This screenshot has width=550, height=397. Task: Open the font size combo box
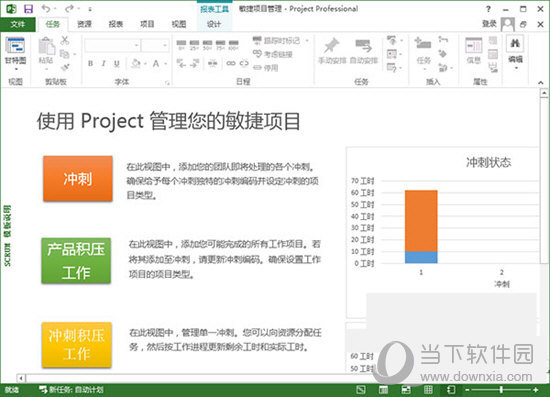[155, 46]
